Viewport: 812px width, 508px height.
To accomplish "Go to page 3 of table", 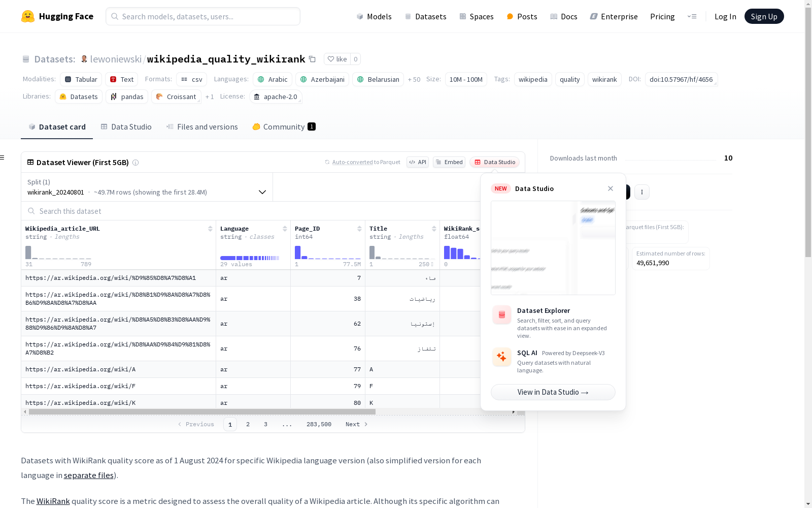I will click(x=265, y=424).
